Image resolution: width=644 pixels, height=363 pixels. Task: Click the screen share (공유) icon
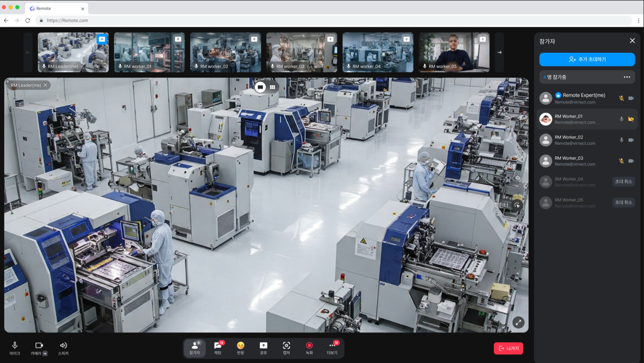tap(263, 348)
